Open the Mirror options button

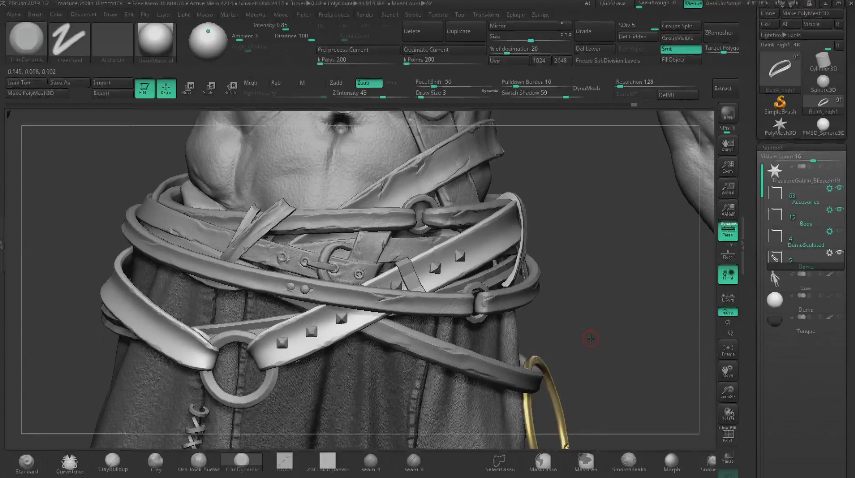pyautogui.click(x=529, y=26)
